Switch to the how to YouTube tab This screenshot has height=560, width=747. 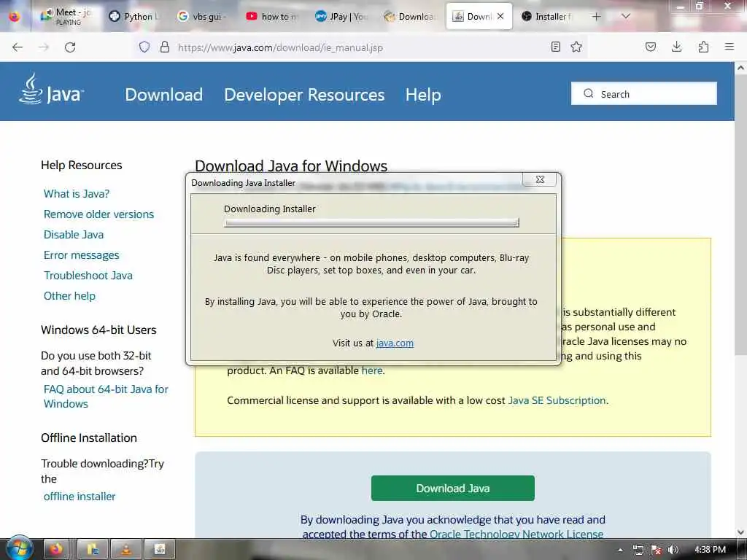pos(271,16)
